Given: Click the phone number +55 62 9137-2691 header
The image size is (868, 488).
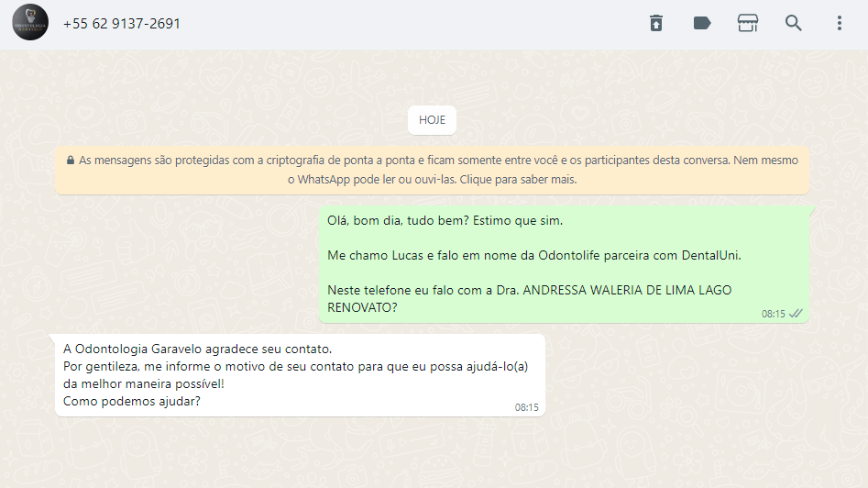Looking at the screenshot, I should point(122,24).
